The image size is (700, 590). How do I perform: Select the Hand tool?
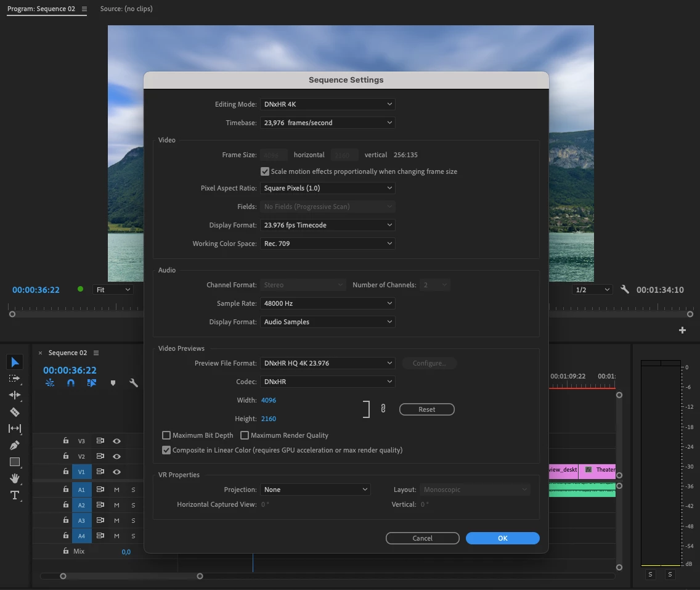14,478
